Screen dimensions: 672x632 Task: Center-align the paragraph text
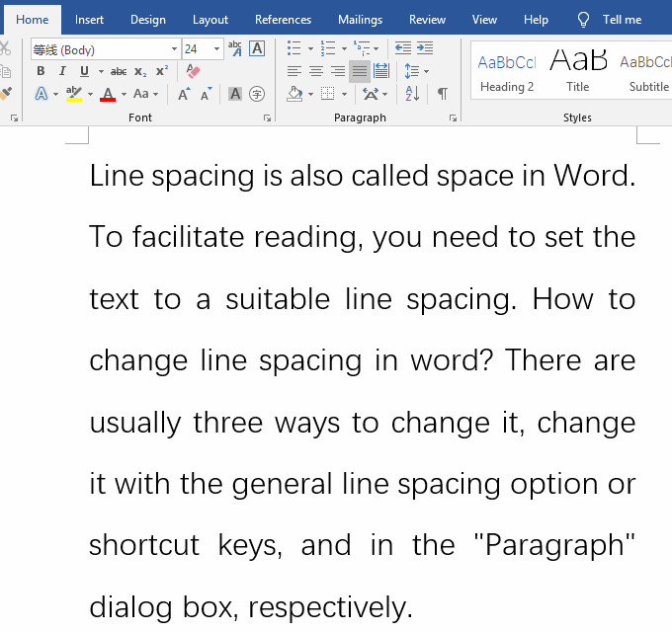tap(316, 71)
